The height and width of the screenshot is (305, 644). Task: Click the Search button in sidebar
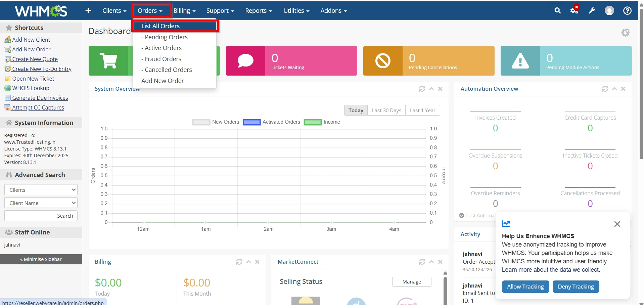[65, 216]
